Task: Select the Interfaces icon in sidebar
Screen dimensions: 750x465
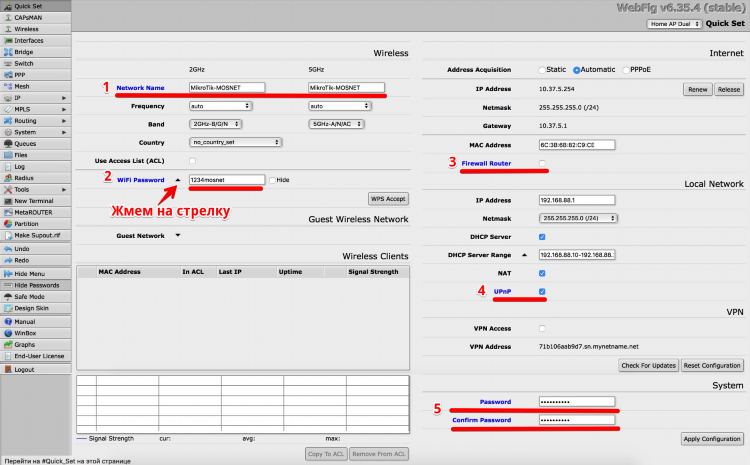Action: (8, 41)
